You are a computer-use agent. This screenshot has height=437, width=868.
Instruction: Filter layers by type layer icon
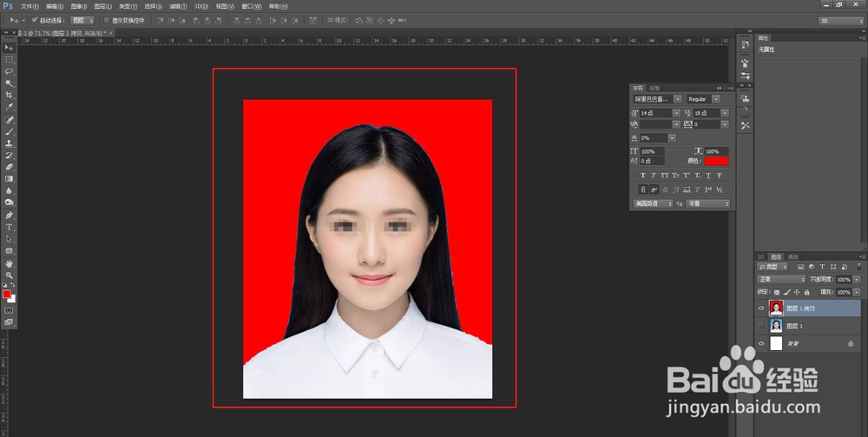pyautogui.click(x=822, y=267)
